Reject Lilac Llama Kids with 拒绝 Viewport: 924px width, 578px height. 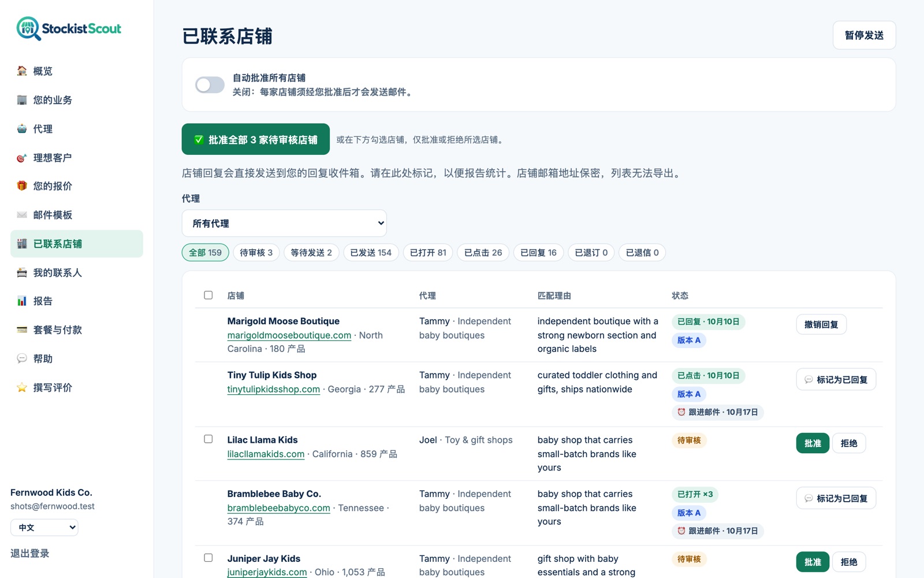tap(849, 443)
